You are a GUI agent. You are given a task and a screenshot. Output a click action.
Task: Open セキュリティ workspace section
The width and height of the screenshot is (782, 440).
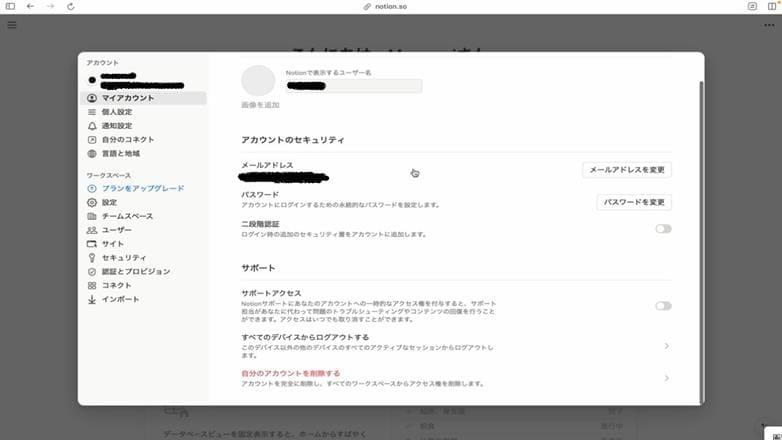(x=144, y=258)
